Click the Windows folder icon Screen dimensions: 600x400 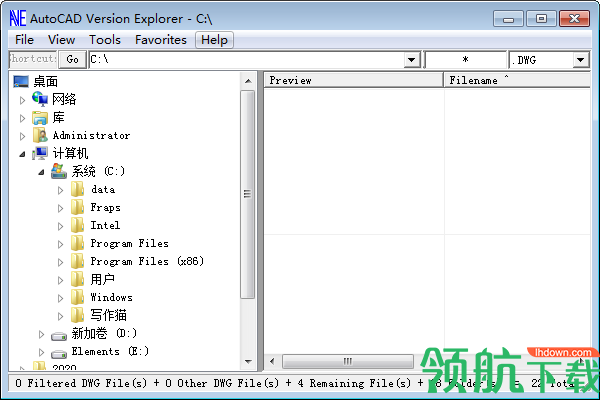78,297
